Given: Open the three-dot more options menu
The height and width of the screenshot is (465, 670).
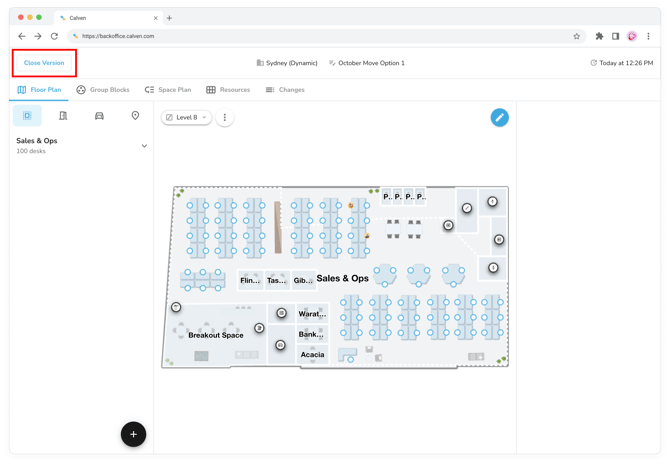Looking at the screenshot, I should pos(225,118).
